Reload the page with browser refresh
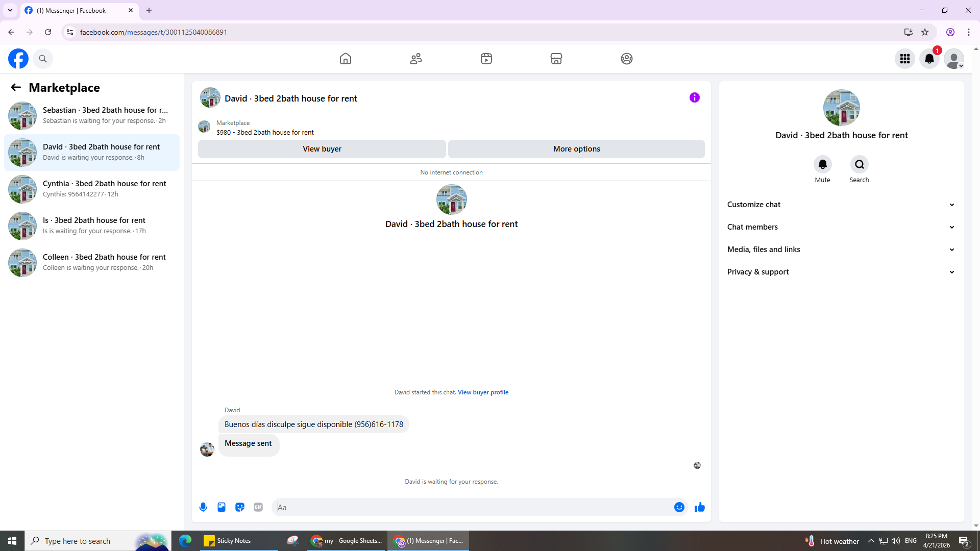The height and width of the screenshot is (551, 980). 48,32
